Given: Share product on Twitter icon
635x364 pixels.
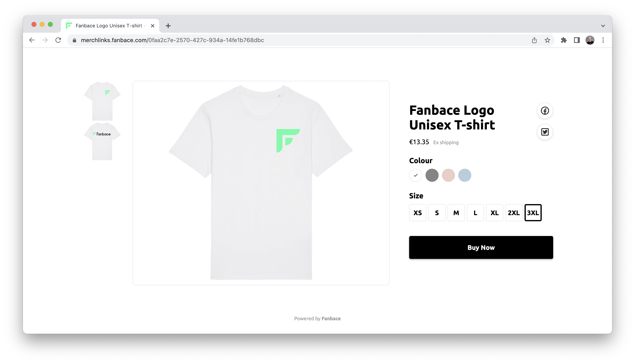Looking at the screenshot, I should click(x=545, y=132).
